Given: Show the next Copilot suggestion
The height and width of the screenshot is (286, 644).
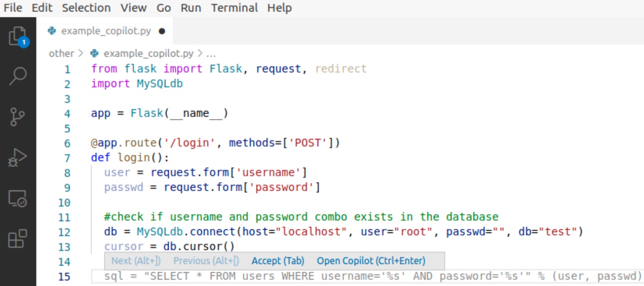Looking at the screenshot, I should [136, 261].
